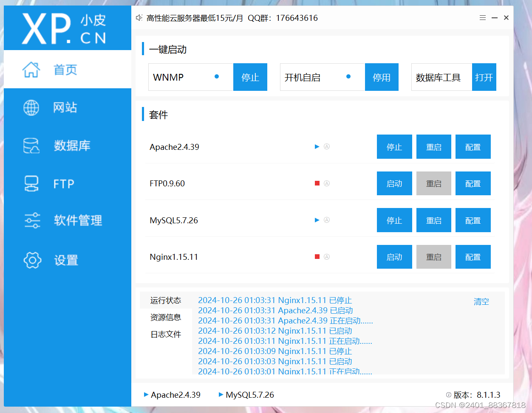Image resolution: width=532 pixels, height=413 pixels.
Task: Stop the WNMP one-click stack
Action: [250, 77]
